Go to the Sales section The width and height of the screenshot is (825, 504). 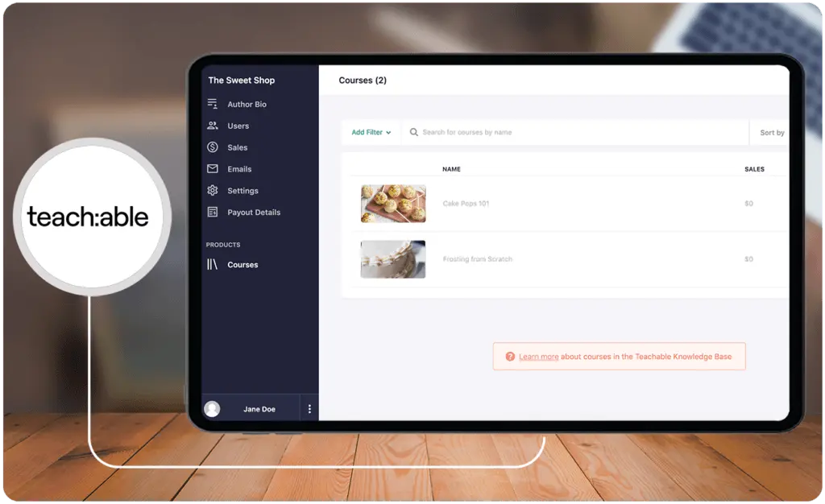point(238,147)
